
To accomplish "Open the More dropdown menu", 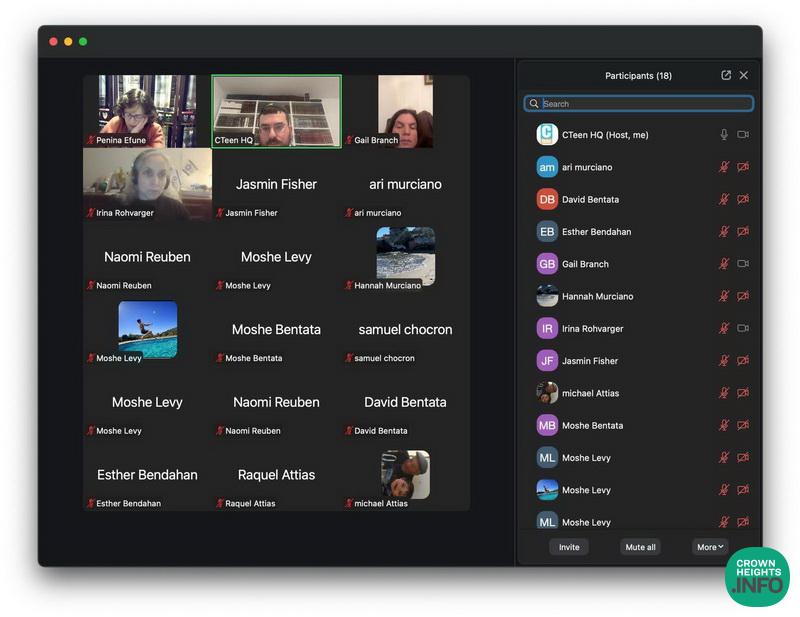I will pos(710,547).
